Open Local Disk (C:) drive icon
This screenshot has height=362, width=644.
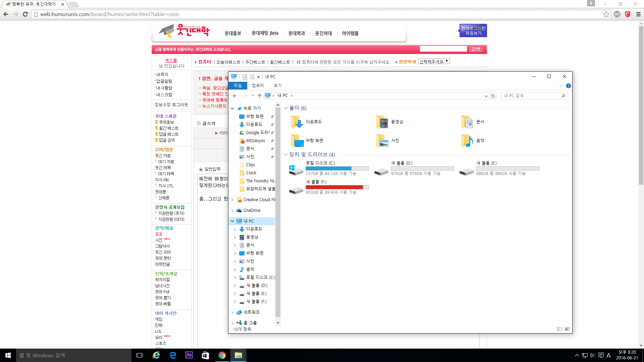coord(296,170)
